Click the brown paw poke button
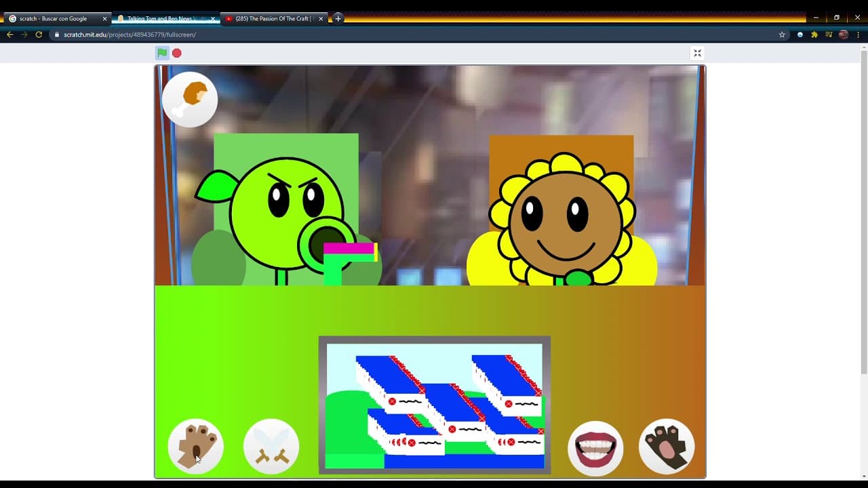 (196, 446)
